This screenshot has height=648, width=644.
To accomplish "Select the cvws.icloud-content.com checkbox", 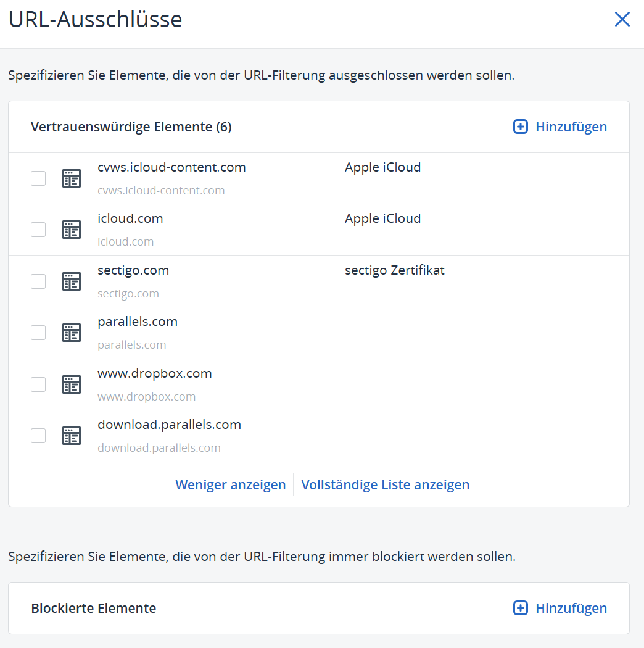I will [38, 178].
